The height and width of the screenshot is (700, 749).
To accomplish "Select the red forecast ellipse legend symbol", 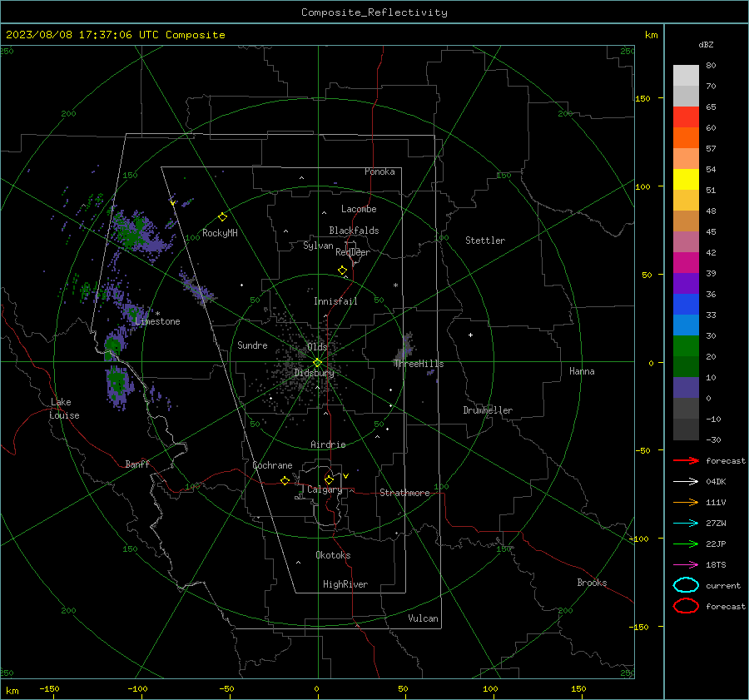I will click(x=686, y=606).
